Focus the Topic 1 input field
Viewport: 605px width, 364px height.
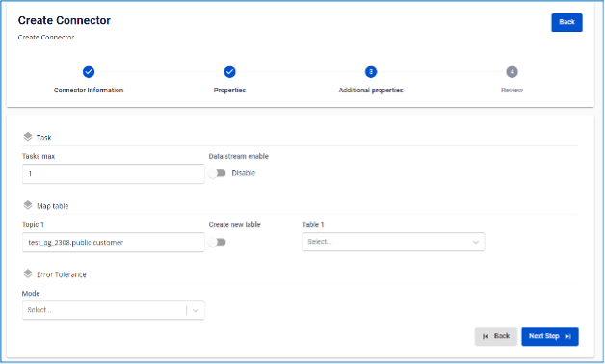click(114, 242)
